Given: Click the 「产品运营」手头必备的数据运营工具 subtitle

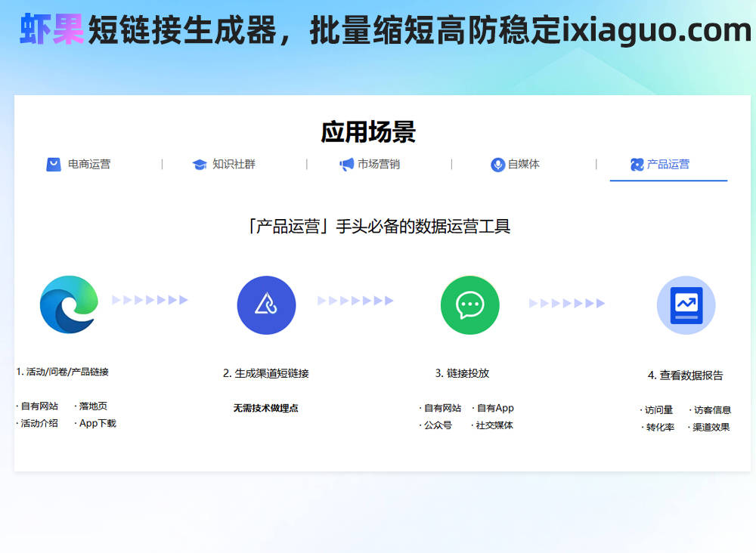Looking at the screenshot, I should tap(379, 227).
